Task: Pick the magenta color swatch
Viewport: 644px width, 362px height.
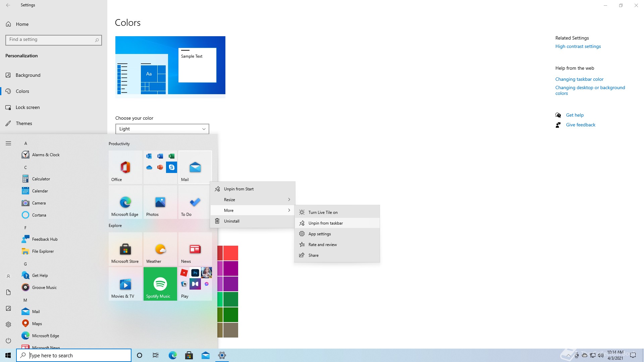Action: tap(231, 268)
